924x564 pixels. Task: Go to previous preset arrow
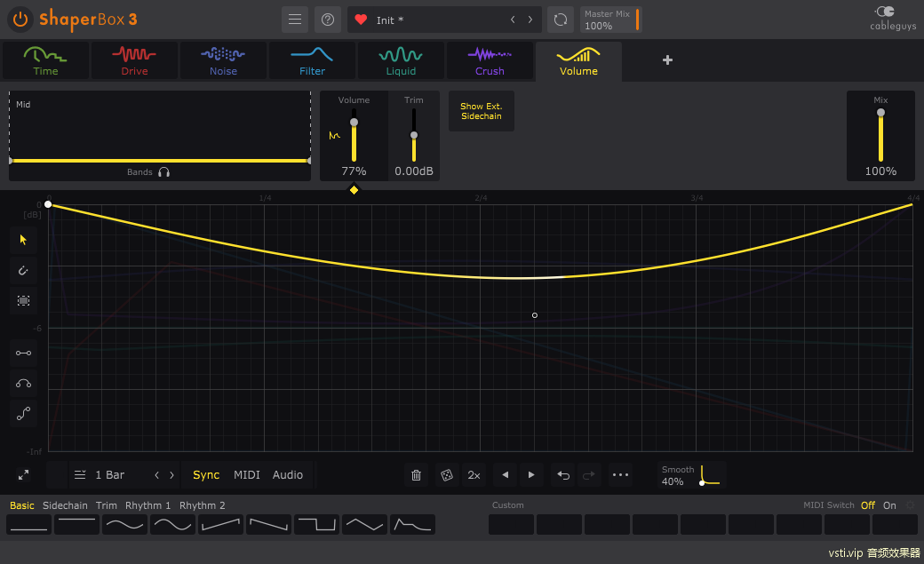point(513,20)
